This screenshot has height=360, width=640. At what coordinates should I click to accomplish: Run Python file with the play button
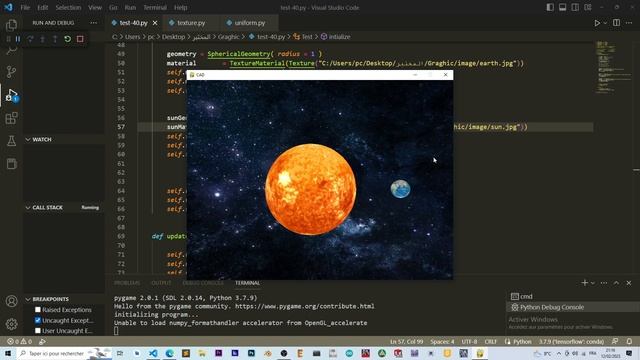(597, 23)
